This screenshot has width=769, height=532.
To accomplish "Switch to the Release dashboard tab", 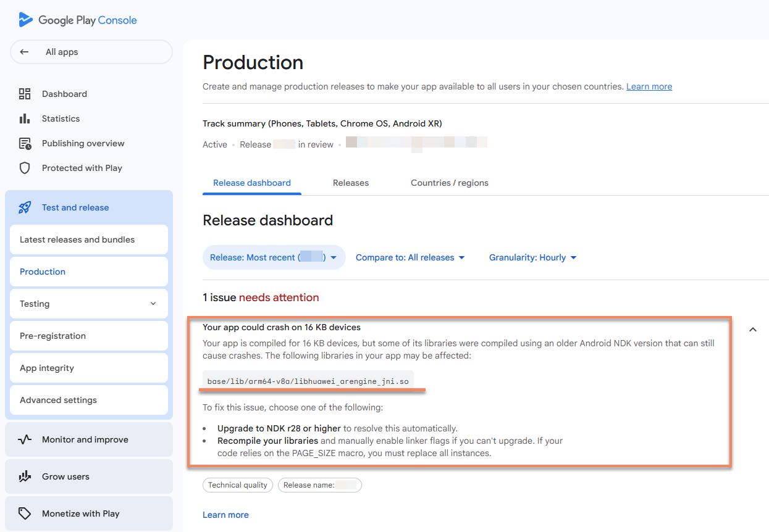I will [252, 183].
